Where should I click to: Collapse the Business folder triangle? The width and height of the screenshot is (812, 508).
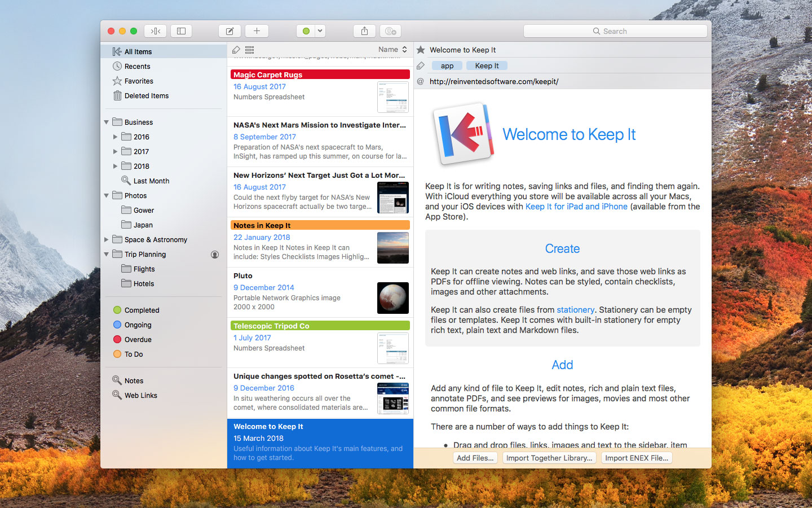(107, 122)
